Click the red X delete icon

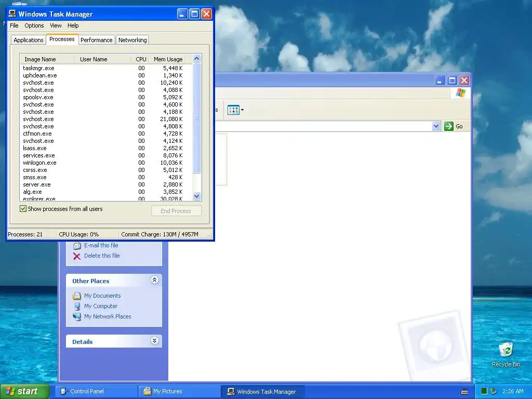(x=77, y=256)
